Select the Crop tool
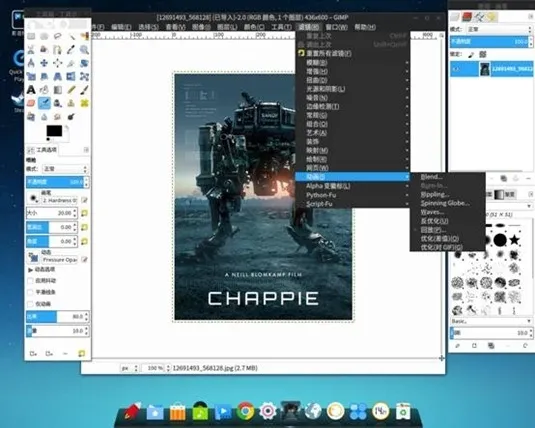535x428 pixels. 71,63
